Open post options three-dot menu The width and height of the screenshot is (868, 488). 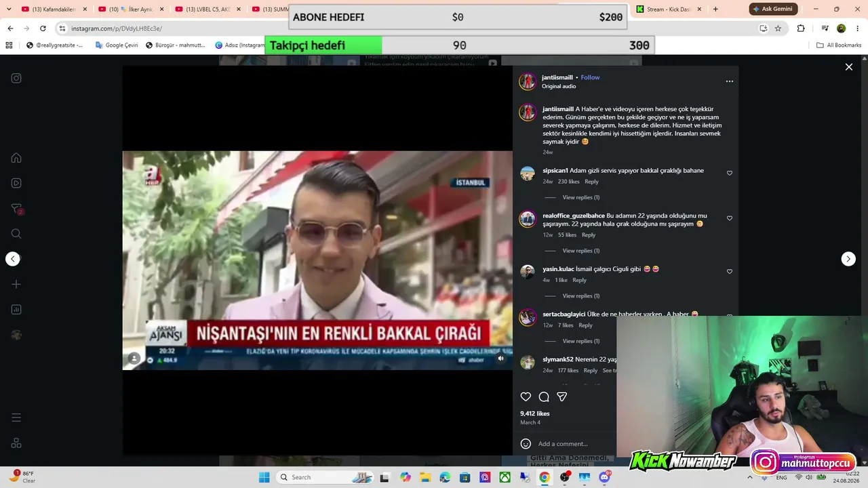[730, 81]
